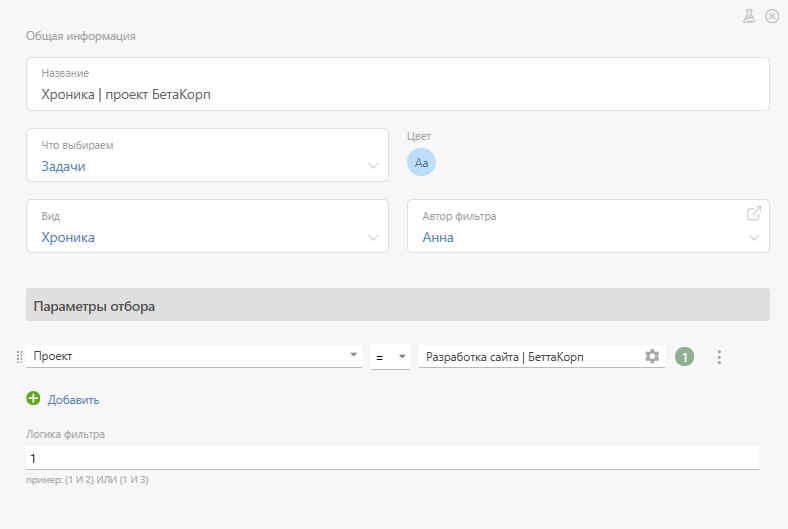Click the example text пример: (1 И 2) ИЛИ (1 И 3)
788x529 pixels.
click(87, 480)
